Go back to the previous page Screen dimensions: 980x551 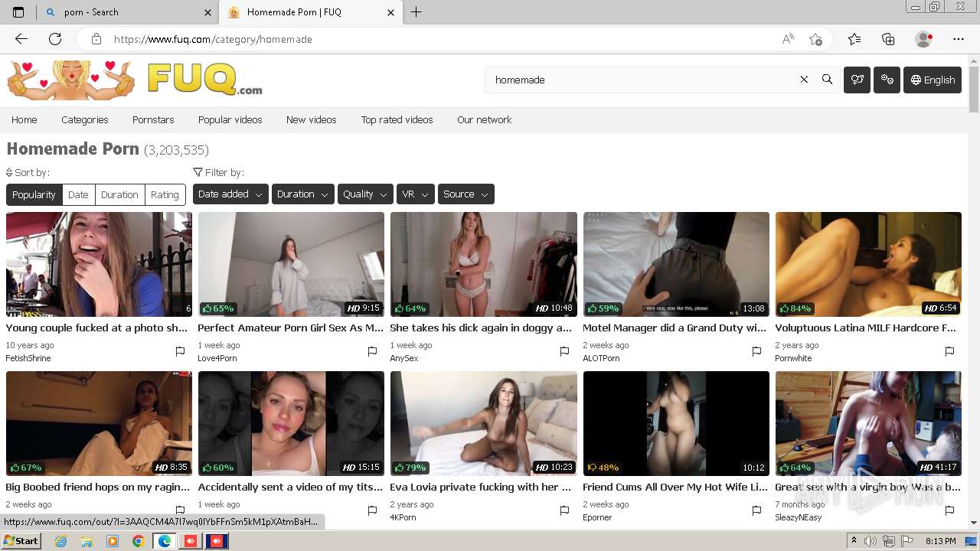[x=21, y=39]
